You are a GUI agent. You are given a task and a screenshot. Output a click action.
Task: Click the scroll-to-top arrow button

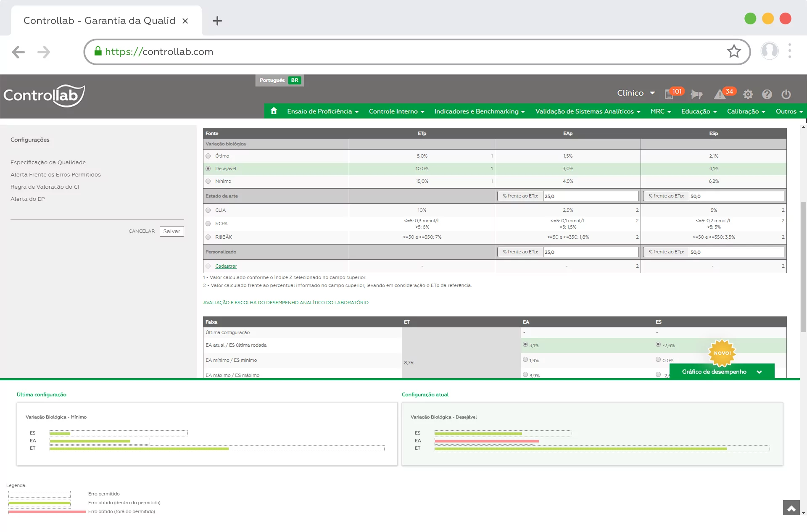point(791,508)
